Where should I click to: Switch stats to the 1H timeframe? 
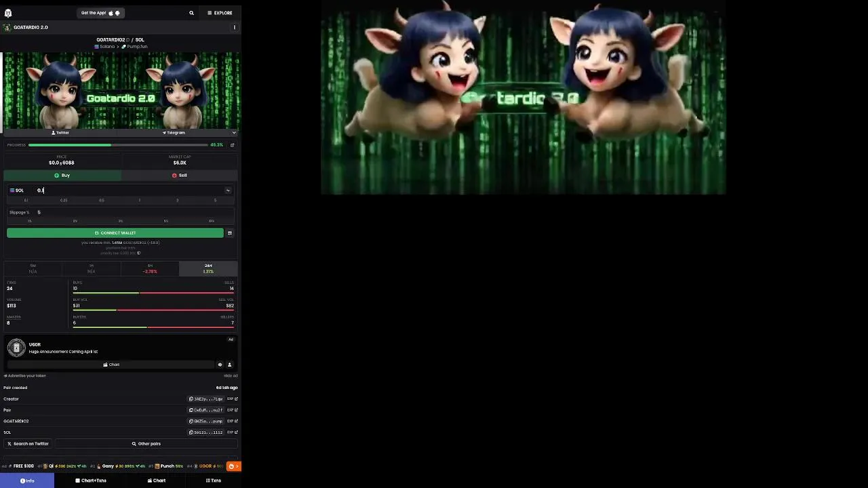click(x=91, y=268)
